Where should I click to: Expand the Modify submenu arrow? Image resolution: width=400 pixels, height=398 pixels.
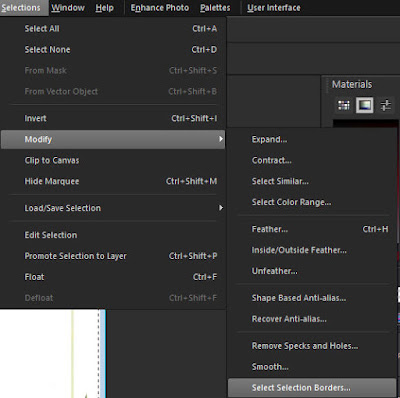tap(221, 139)
